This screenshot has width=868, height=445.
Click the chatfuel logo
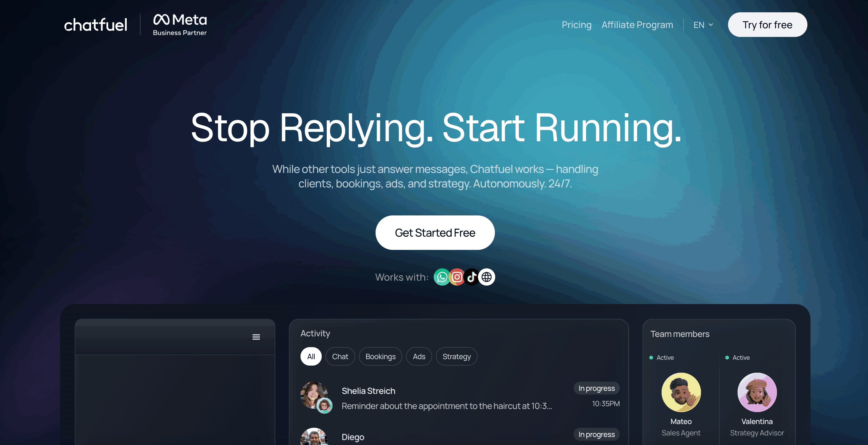(96, 25)
